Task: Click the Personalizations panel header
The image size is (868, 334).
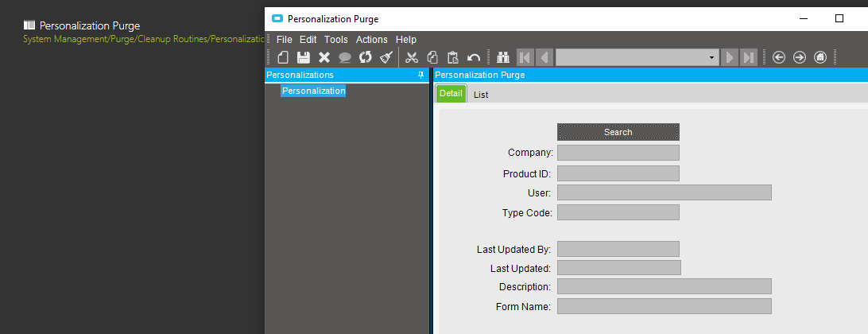Action: point(347,75)
